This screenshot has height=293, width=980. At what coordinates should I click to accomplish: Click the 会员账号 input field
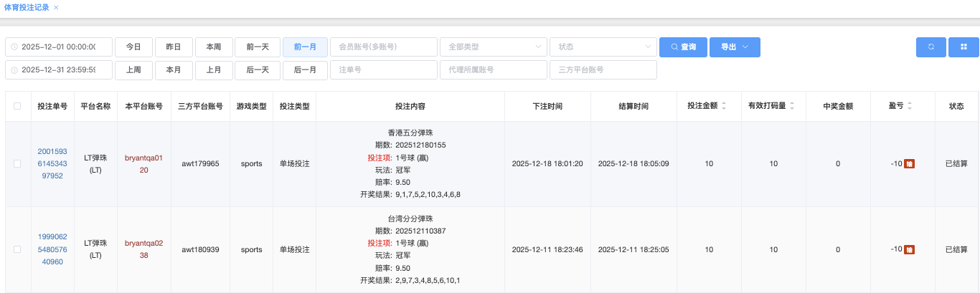pyautogui.click(x=383, y=47)
